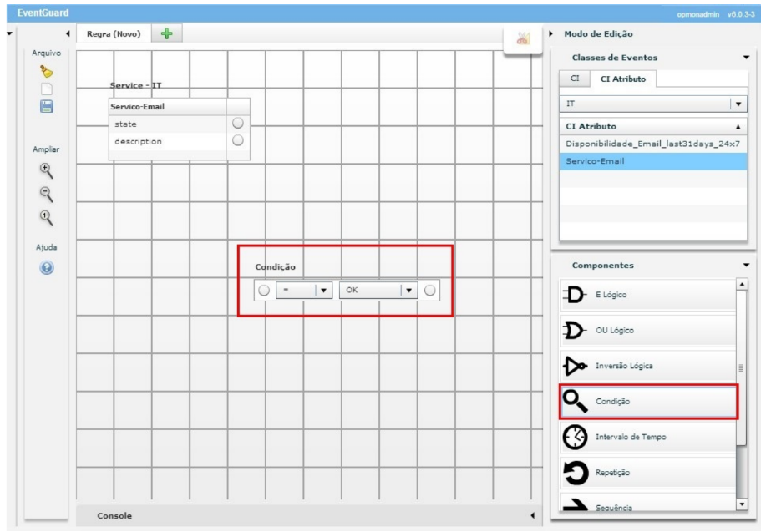Add a new rule with green plus
Screen dimensions: 776x532
pos(168,33)
